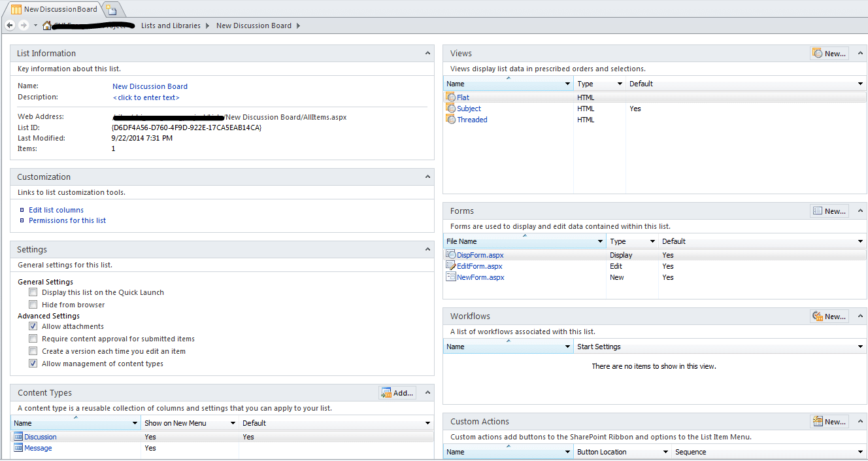Open the Views Type column dropdown
The height and width of the screenshot is (461, 868).
tap(619, 84)
